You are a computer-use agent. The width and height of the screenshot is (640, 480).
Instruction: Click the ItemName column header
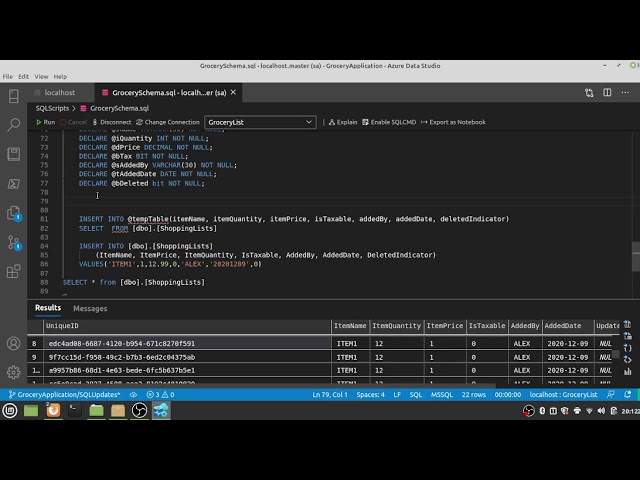(350, 326)
